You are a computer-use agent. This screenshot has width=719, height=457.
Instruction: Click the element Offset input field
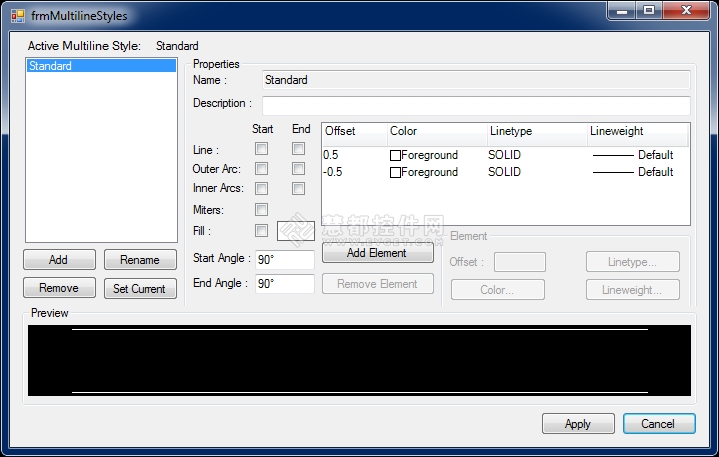(x=520, y=262)
